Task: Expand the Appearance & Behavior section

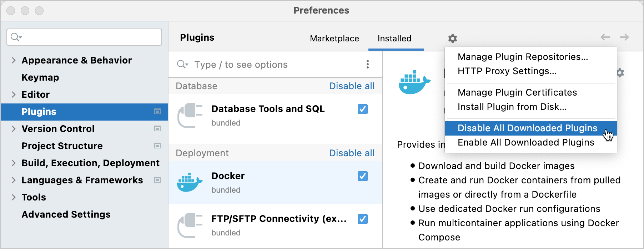Action: [x=14, y=60]
